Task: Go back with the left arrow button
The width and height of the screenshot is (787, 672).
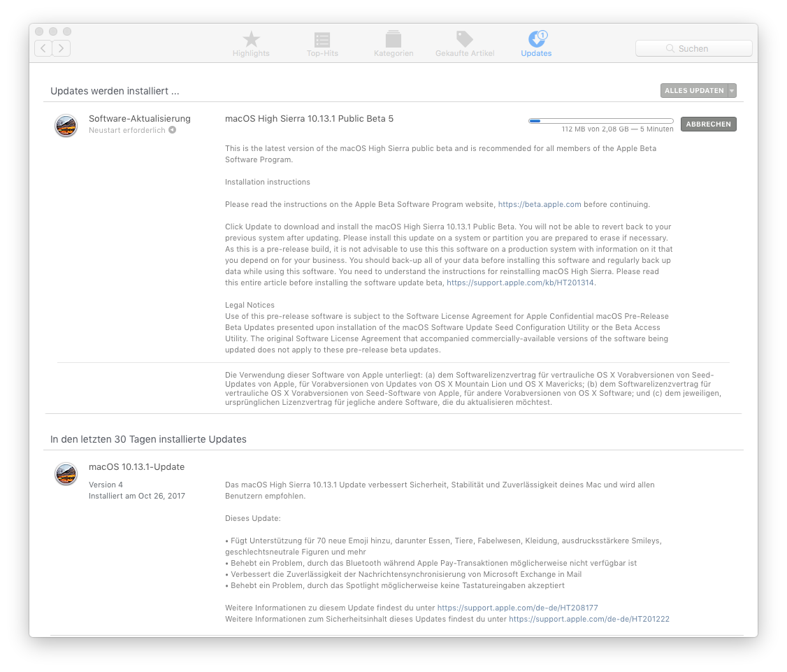Action: pos(43,48)
